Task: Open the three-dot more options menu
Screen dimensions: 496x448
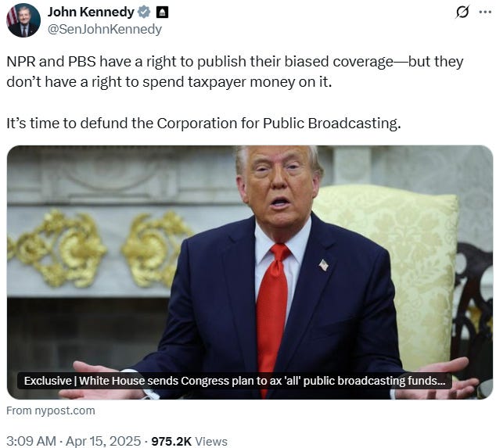Action: (x=485, y=13)
